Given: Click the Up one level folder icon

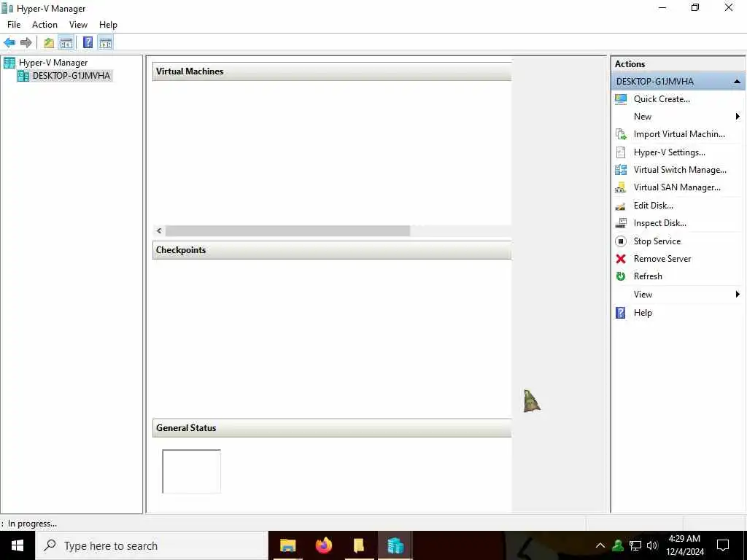Looking at the screenshot, I should 49,43.
